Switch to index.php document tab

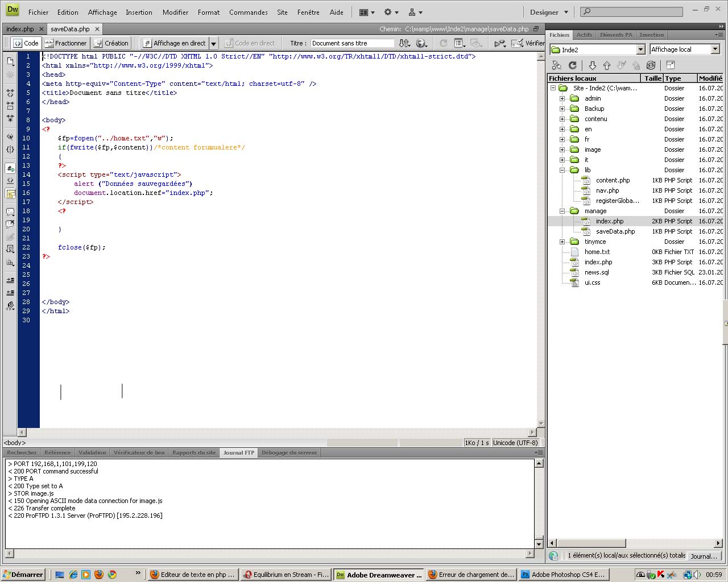coord(20,29)
